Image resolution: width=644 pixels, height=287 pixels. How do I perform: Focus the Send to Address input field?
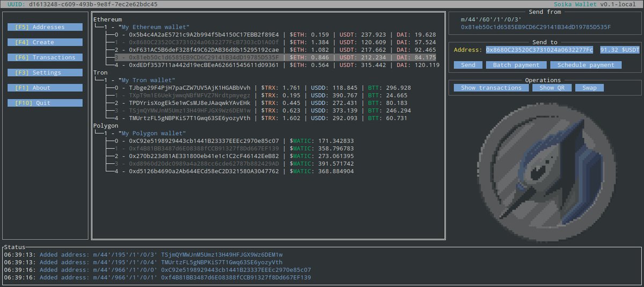tap(539, 50)
